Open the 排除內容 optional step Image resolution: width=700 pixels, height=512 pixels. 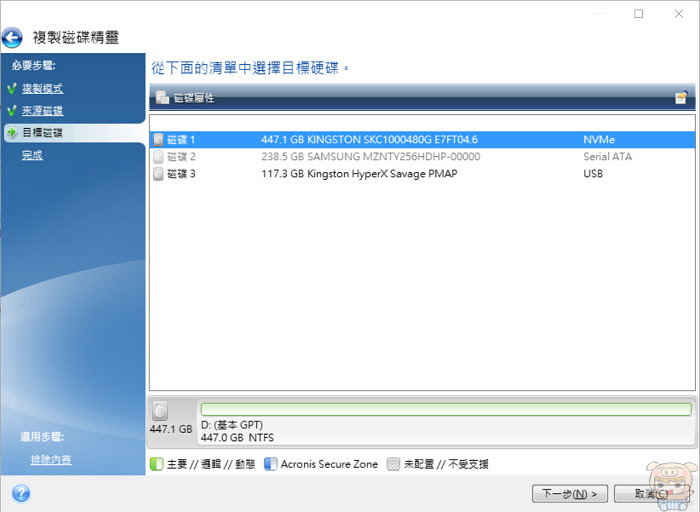(x=51, y=459)
